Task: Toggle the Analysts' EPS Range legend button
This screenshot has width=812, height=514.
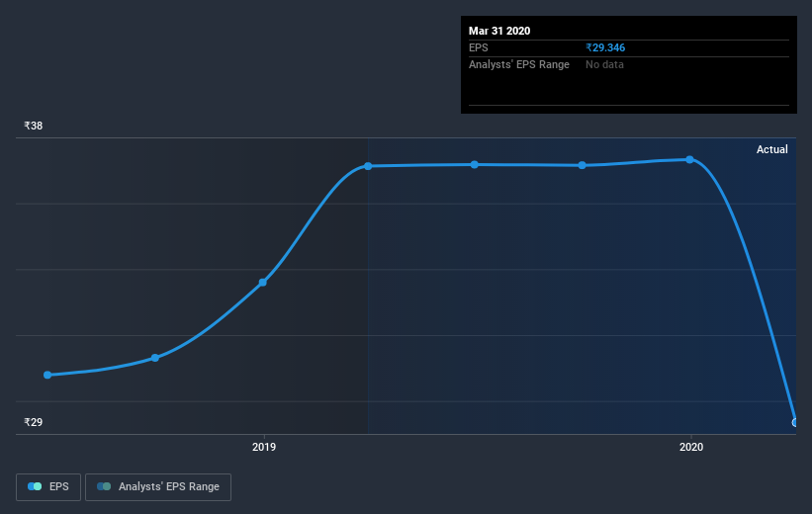Action: pyautogui.click(x=158, y=486)
